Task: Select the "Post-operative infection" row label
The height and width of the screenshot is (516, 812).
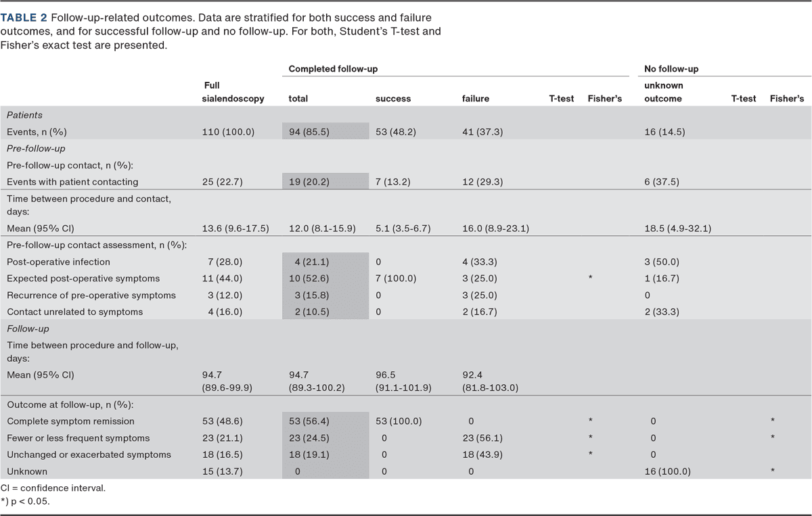Action: (58, 262)
